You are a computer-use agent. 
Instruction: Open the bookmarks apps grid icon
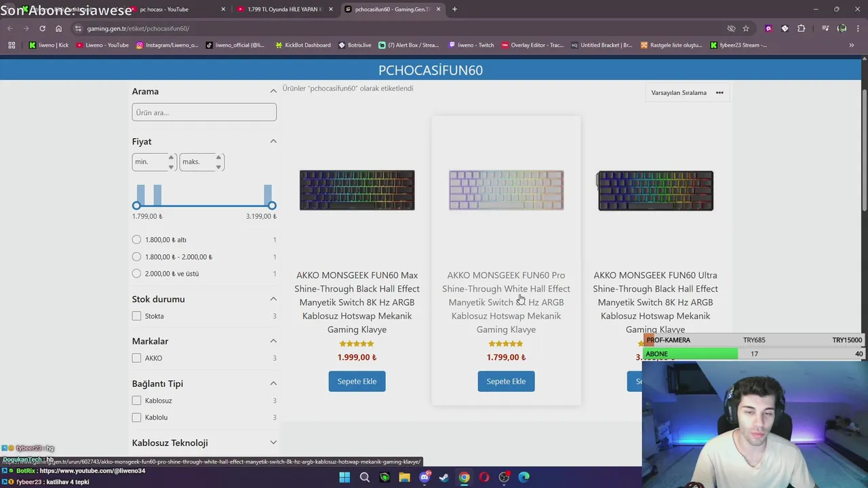point(12,45)
